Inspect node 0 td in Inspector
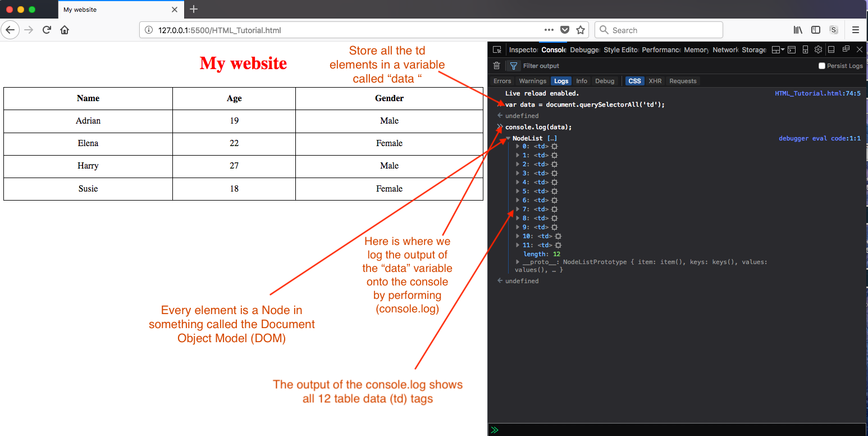 pyautogui.click(x=555, y=147)
